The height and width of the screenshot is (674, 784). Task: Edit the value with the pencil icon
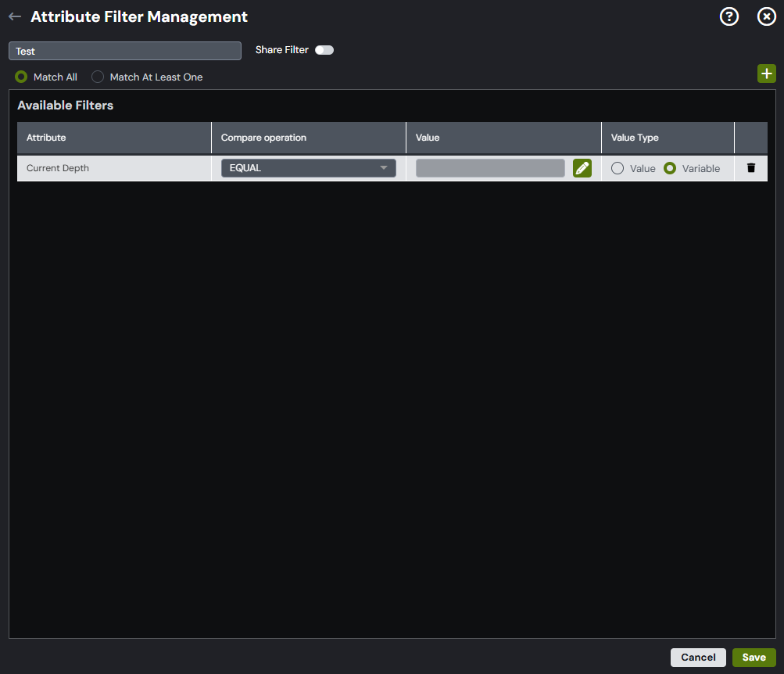tap(582, 168)
